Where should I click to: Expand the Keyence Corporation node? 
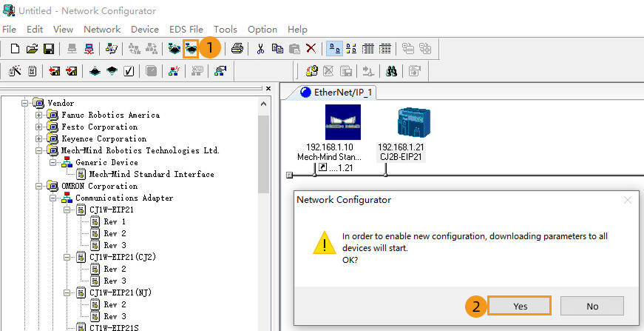pos(39,138)
